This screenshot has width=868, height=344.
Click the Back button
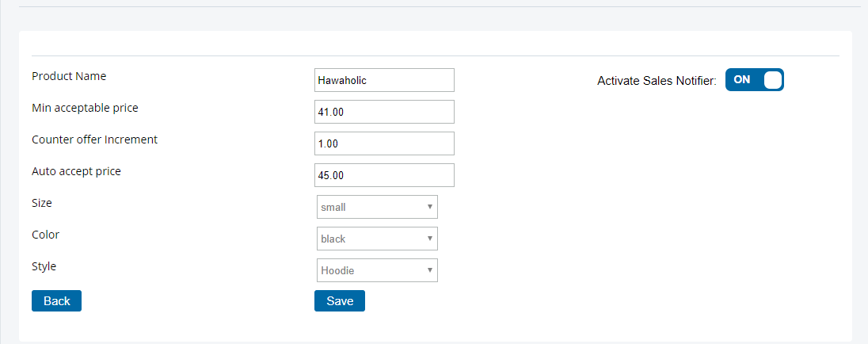coord(56,300)
